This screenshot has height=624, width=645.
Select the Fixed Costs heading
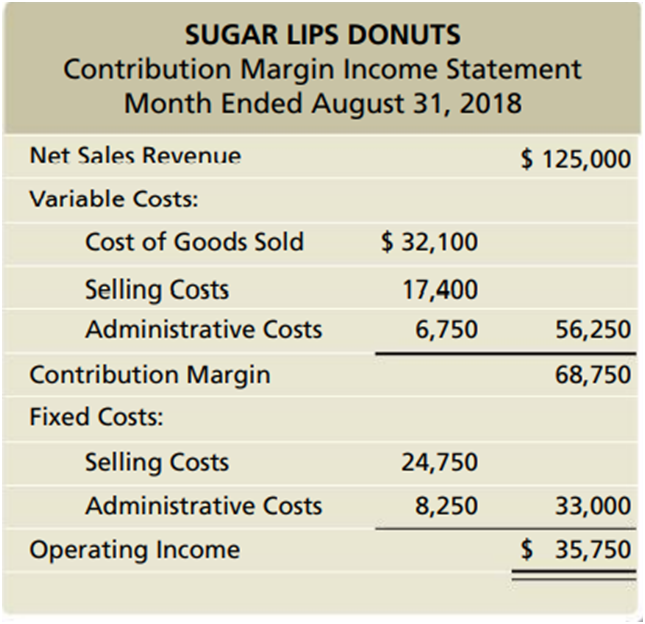pos(96,416)
